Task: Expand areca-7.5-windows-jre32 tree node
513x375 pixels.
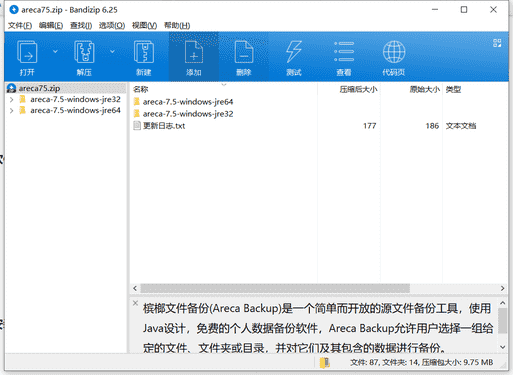Action: (x=11, y=99)
